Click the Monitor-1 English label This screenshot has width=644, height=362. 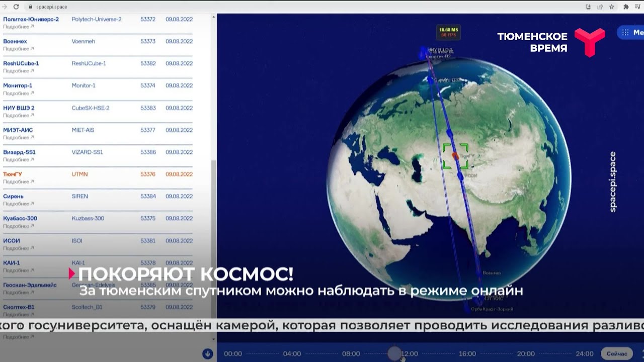[x=84, y=85]
